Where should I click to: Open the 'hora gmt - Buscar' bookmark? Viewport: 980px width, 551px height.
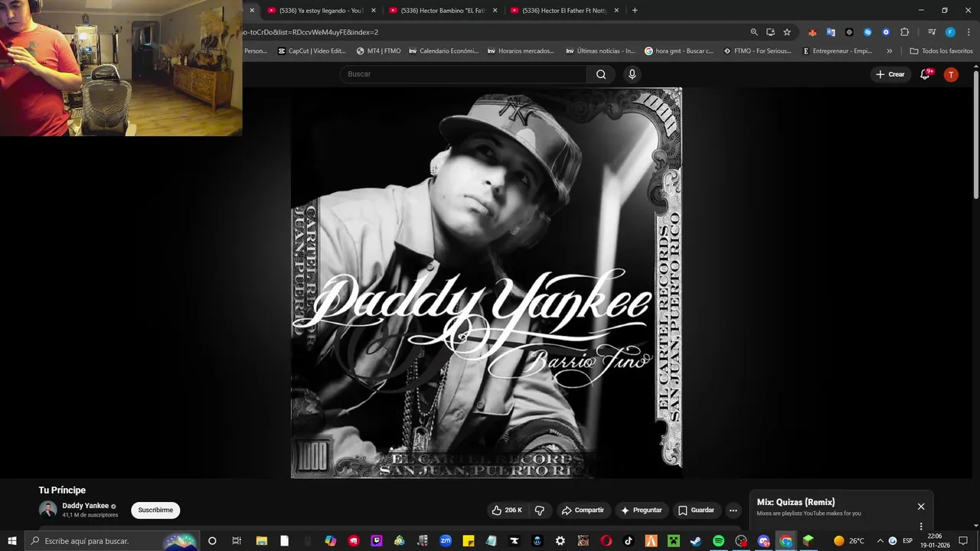tap(679, 51)
